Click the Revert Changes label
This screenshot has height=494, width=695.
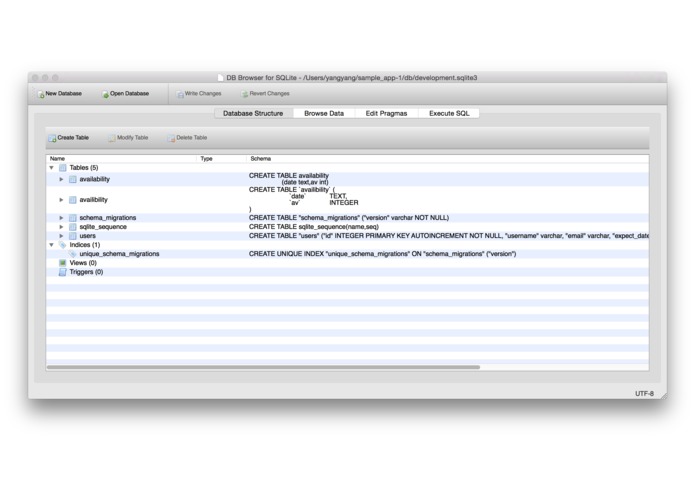(269, 93)
